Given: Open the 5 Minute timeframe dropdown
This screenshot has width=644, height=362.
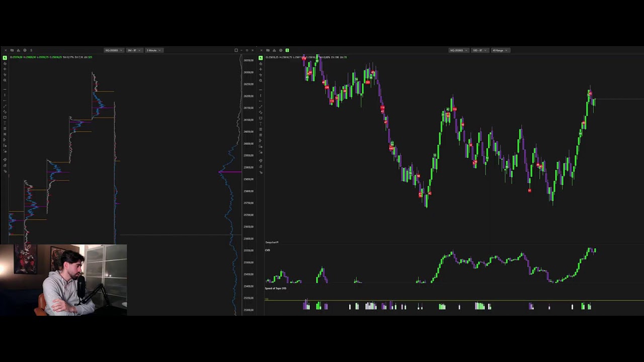Looking at the screenshot, I should point(153,50).
